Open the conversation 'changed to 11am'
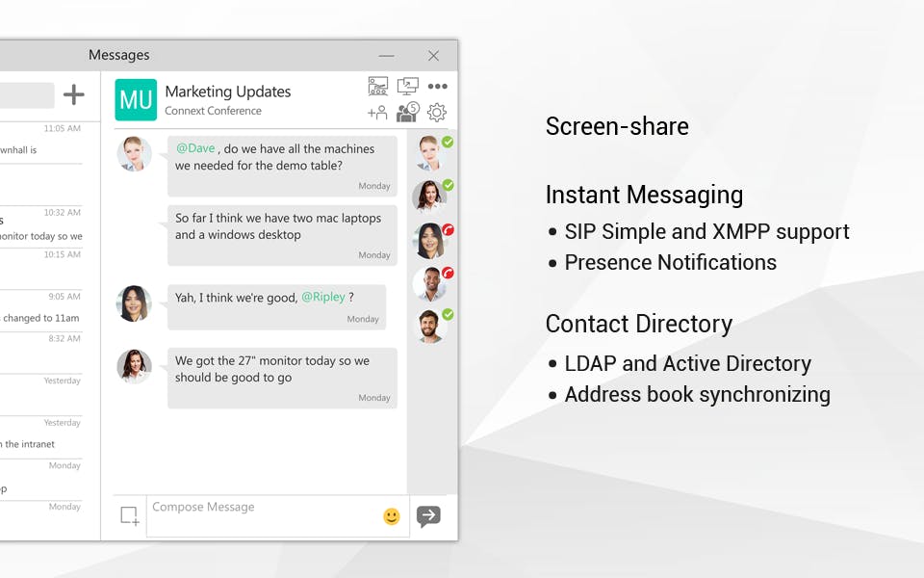This screenshot has height=578, width=924. [41, 311]
